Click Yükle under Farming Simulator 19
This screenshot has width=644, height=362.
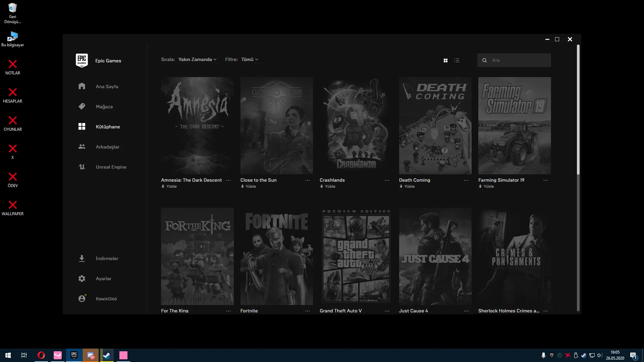[x=486, y=186]
